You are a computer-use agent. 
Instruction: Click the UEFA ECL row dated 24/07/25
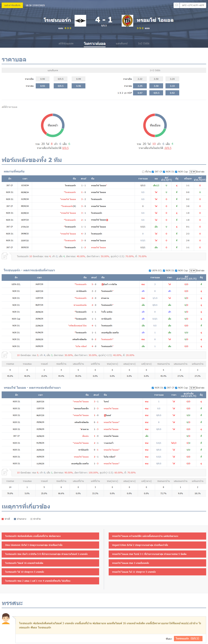pos(104,284)
